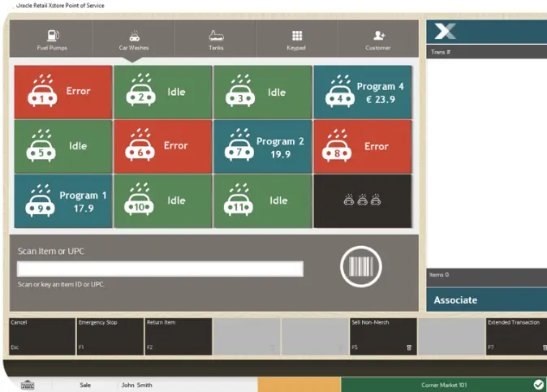Screen dimensions: 547x392
Task: Open car wash 7 running Program 2
Action: 262,147
